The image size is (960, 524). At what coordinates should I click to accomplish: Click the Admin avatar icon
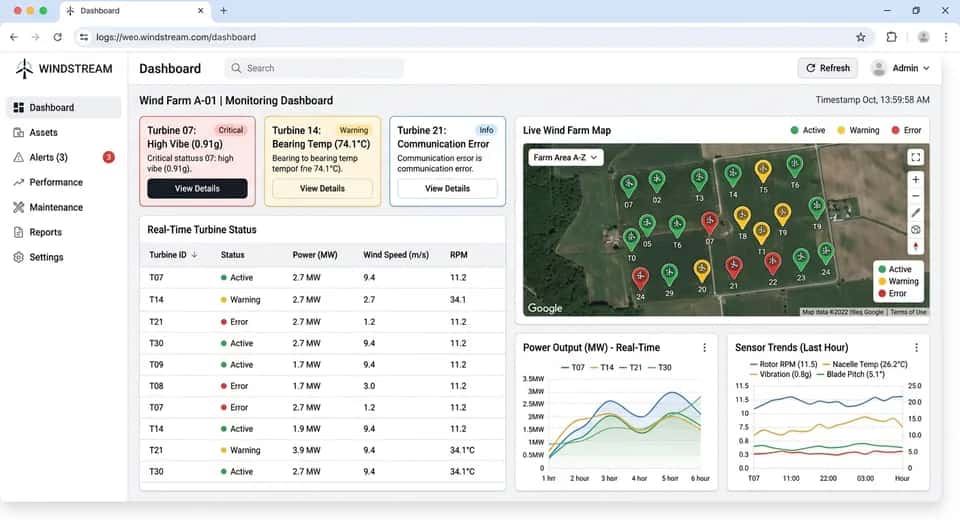879,68
